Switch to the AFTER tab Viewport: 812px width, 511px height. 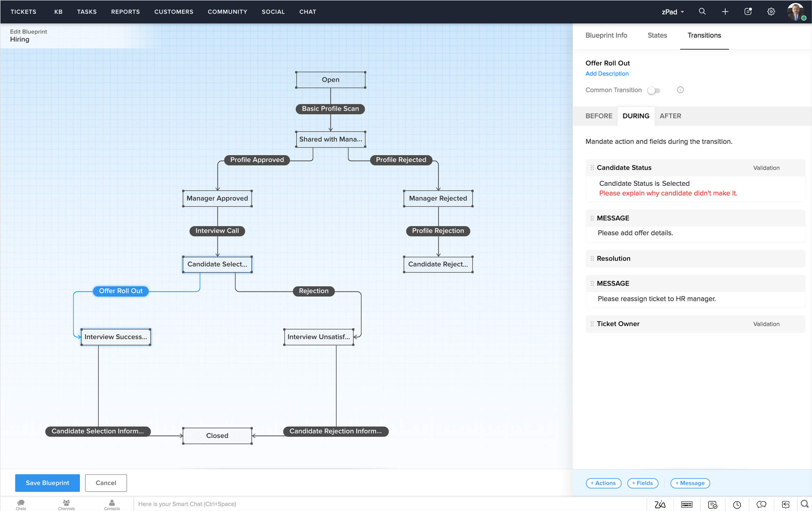[x=670, y=116]
